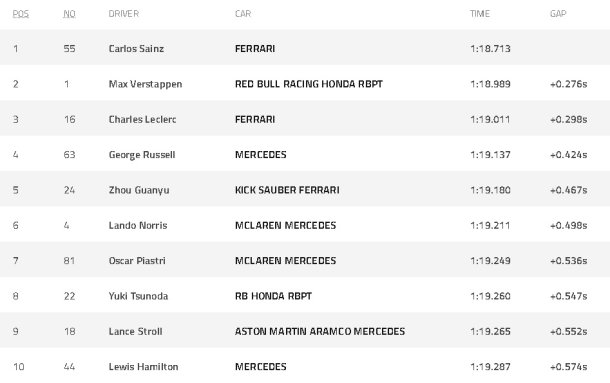The height and width of the screenshot is (383, 610).
Task: Select the DRIVER column header
Action: click(x=124, y=14)
